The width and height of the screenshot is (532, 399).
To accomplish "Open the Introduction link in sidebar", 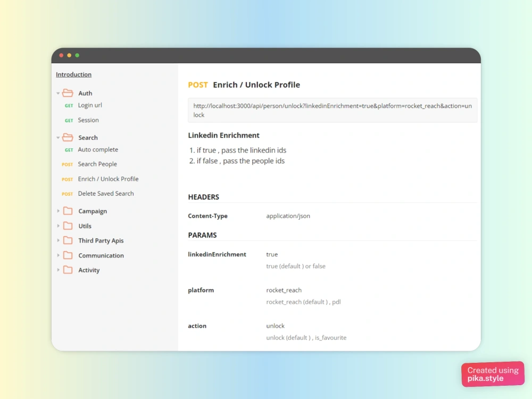I will pyautogui.click(x=73, y=74).
